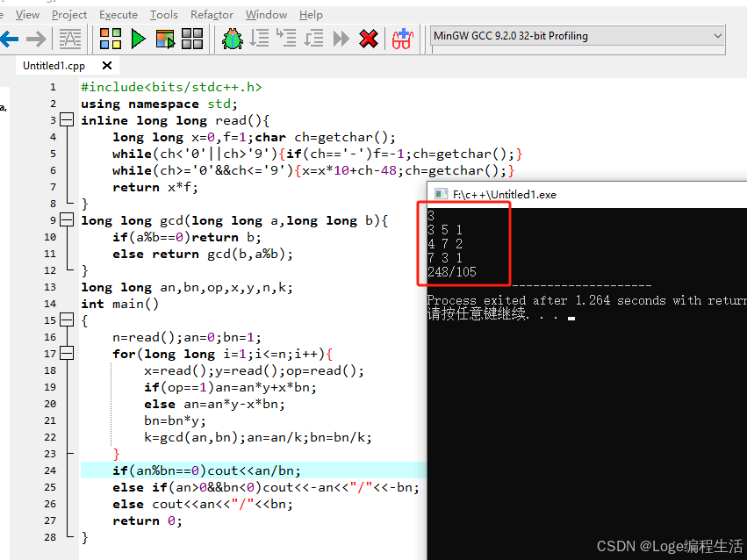
Task: Click console input line '7 3 1'
Action: [445, 258]
